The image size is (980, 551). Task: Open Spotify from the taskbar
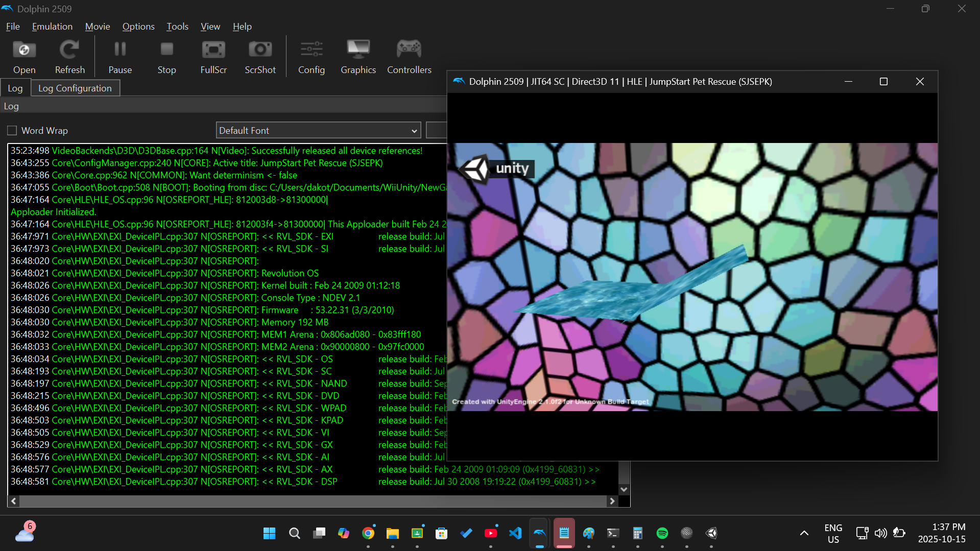pyautogui.click(x=662, y=533)
